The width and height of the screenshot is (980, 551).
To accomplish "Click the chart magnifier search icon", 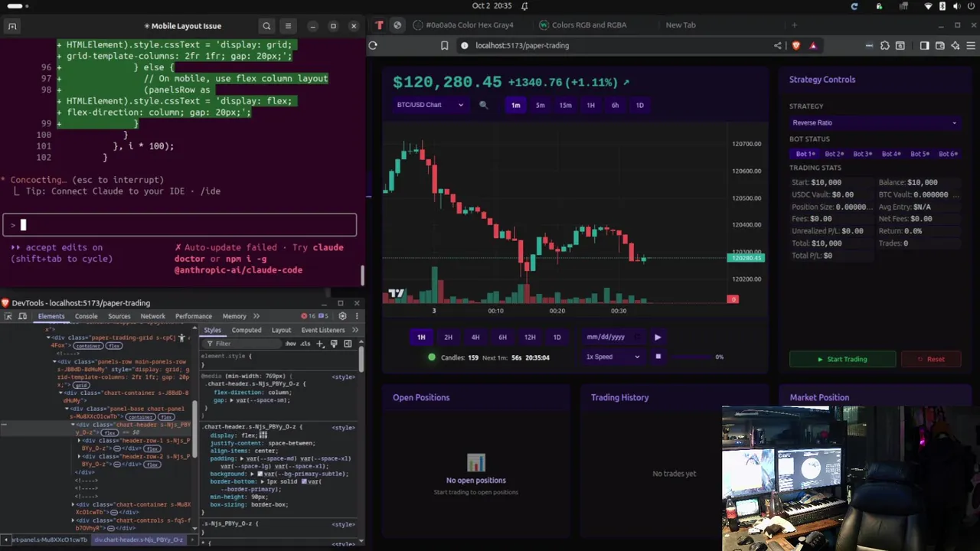I will point(483,105).
